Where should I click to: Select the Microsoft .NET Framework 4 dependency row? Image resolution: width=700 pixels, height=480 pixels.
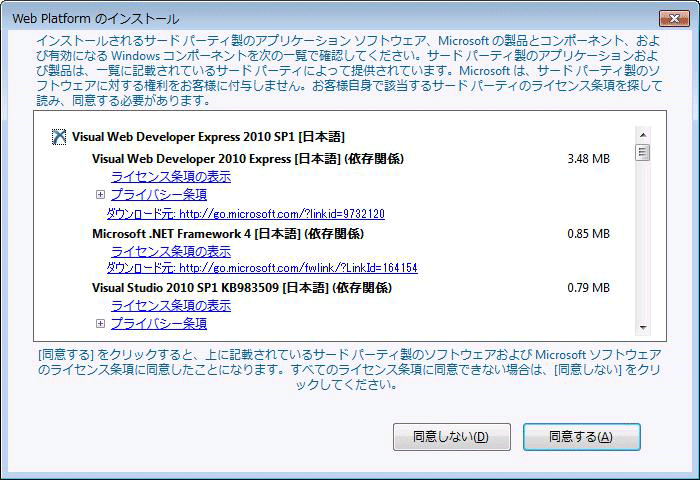pyautogui.click(x=228, y=234)
